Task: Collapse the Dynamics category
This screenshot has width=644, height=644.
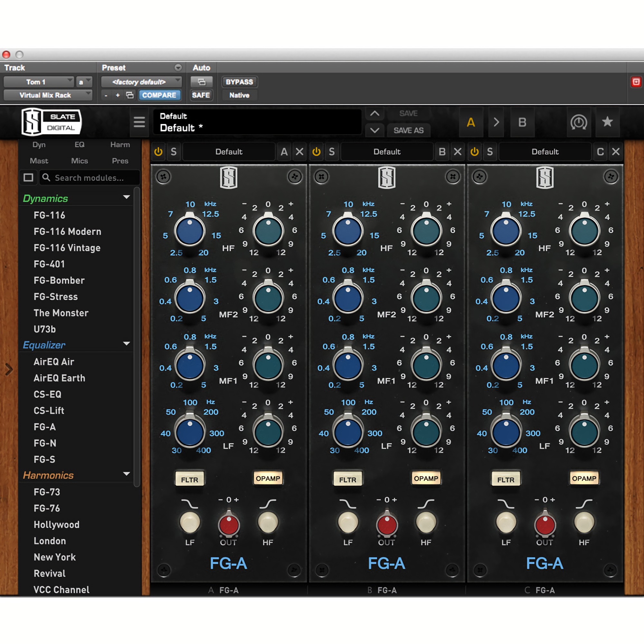Action: tap(127, 197)
